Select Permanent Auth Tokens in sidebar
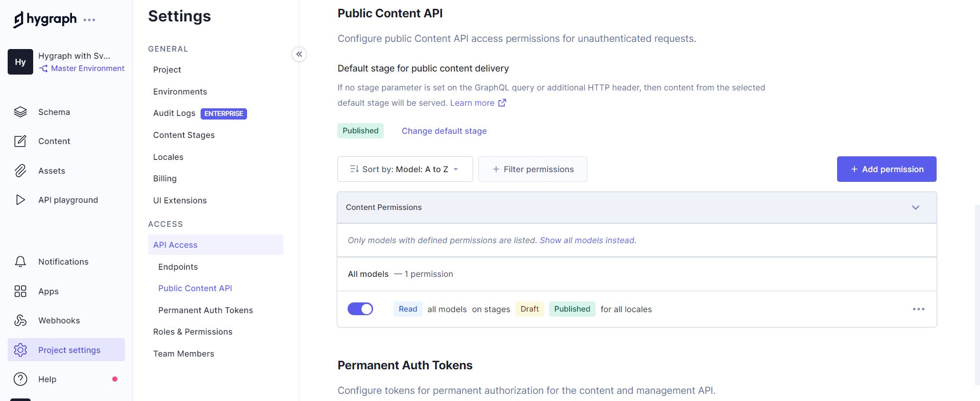Viewport: 980px width, 401px height. [205, 310]
